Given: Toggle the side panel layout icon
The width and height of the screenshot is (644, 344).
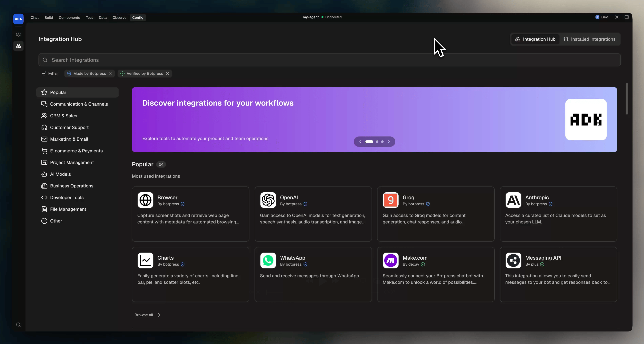Looking at the screenshot, I should pos(626,17).
